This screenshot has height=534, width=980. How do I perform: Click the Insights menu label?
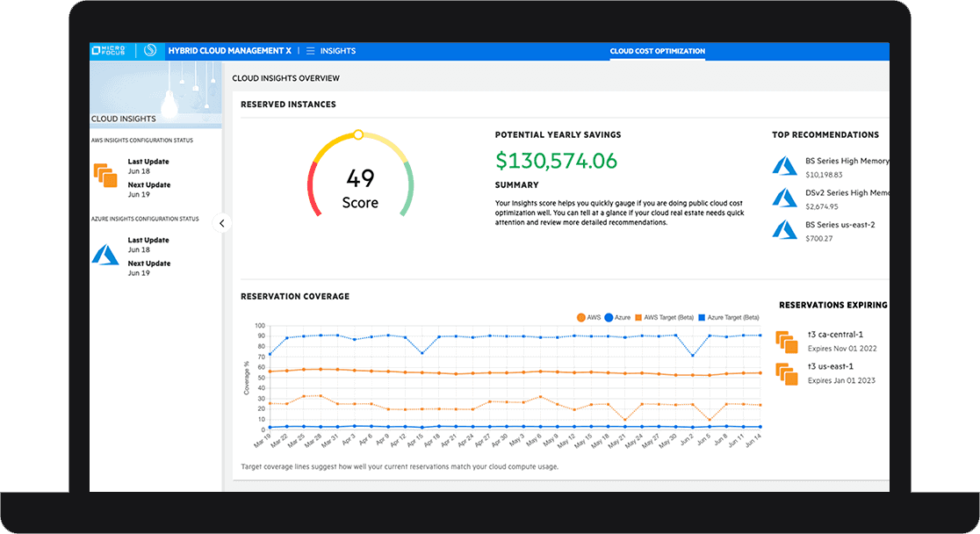coord(338,51)
